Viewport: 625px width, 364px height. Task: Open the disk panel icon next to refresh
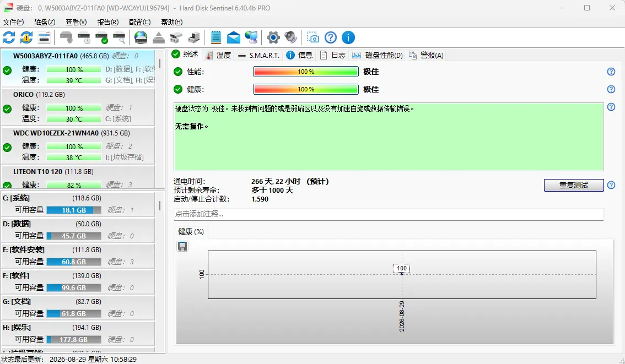(x=44, y=38)
